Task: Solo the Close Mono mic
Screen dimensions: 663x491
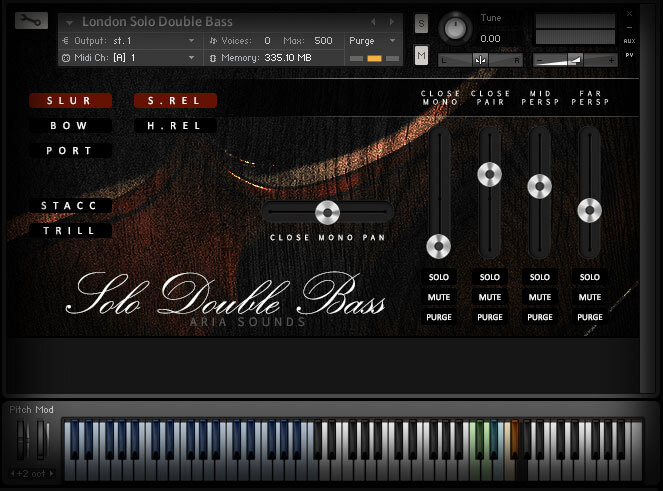Action: coord(438,277)
